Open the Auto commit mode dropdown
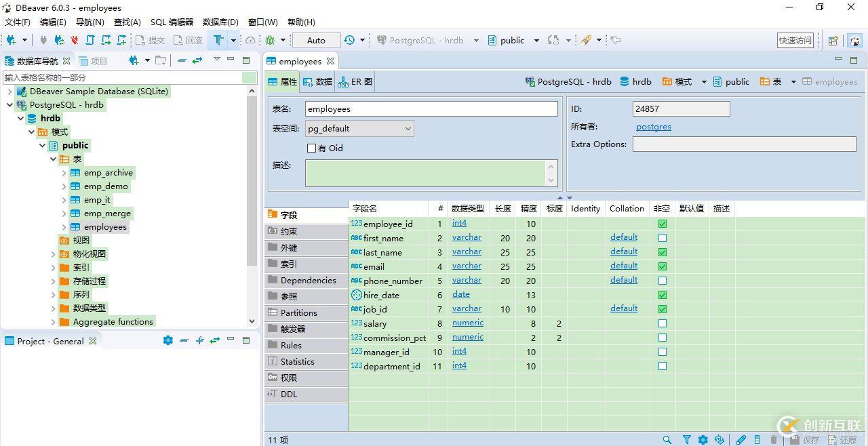 coord(316,40)
